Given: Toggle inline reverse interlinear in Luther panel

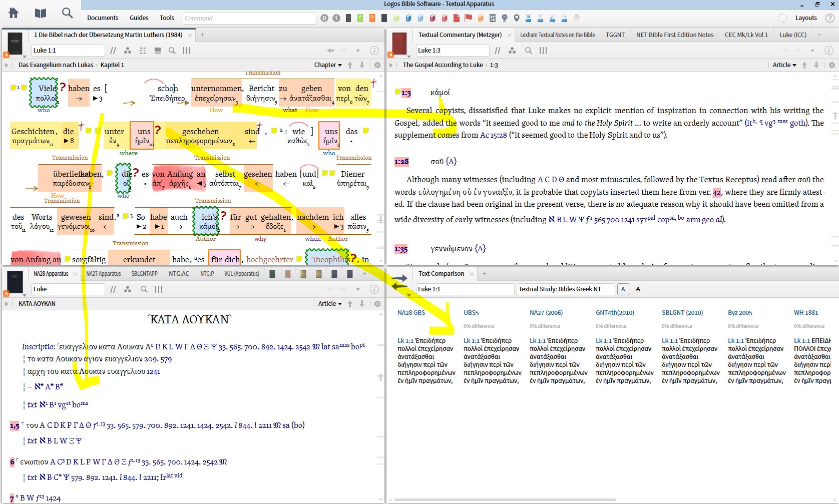Looking at the screenshot, I should coord(158,51).
